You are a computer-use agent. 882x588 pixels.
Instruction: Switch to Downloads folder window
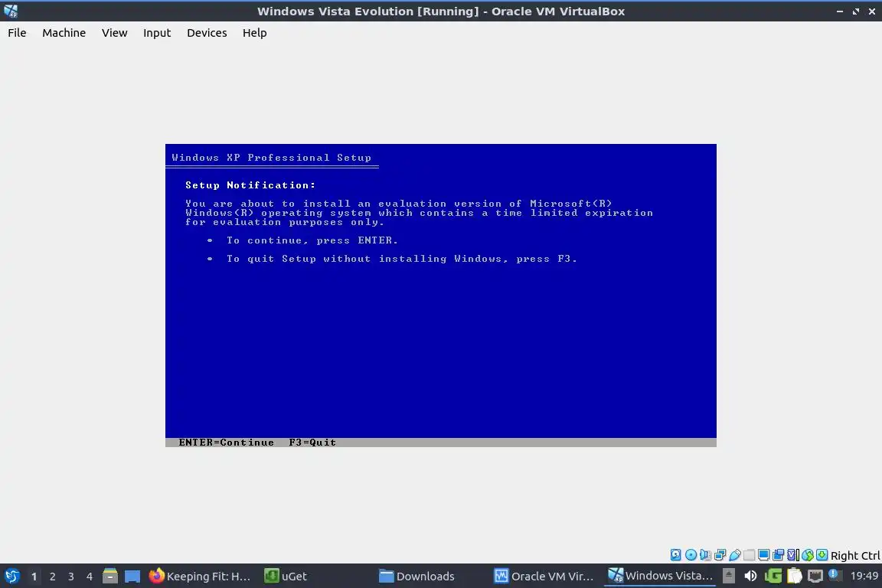click(416, 576)
